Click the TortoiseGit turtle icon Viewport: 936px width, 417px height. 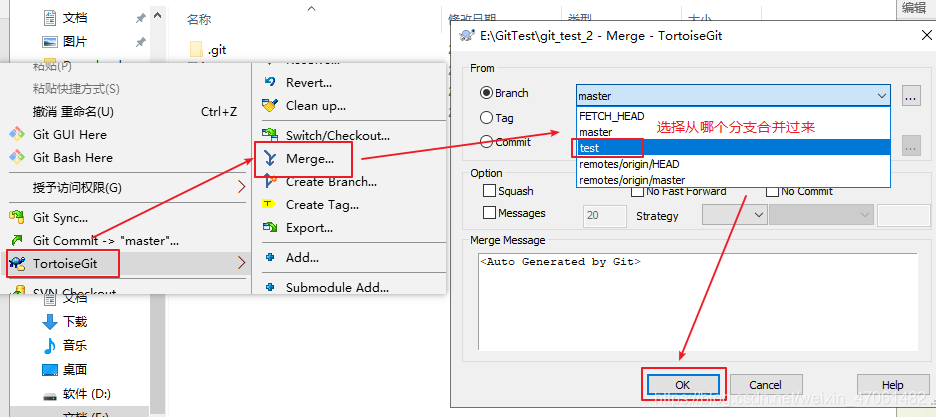click(17, 264)
